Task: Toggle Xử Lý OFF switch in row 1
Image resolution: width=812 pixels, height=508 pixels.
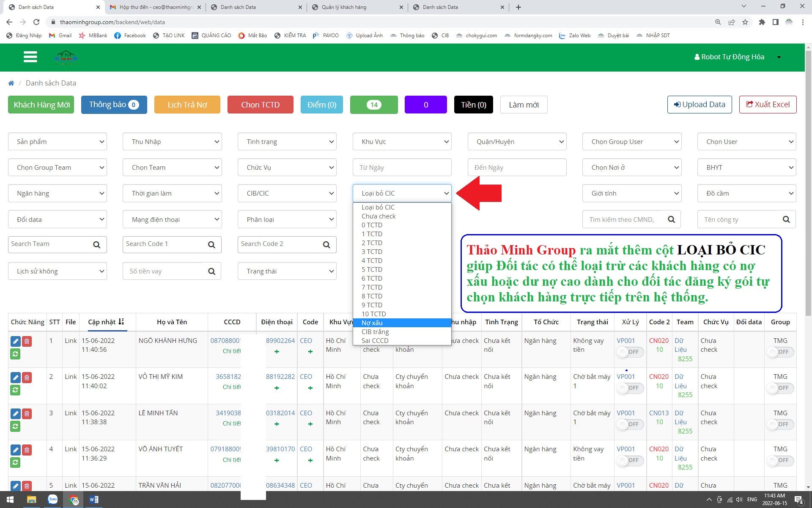Action: [x=630, y=352]
